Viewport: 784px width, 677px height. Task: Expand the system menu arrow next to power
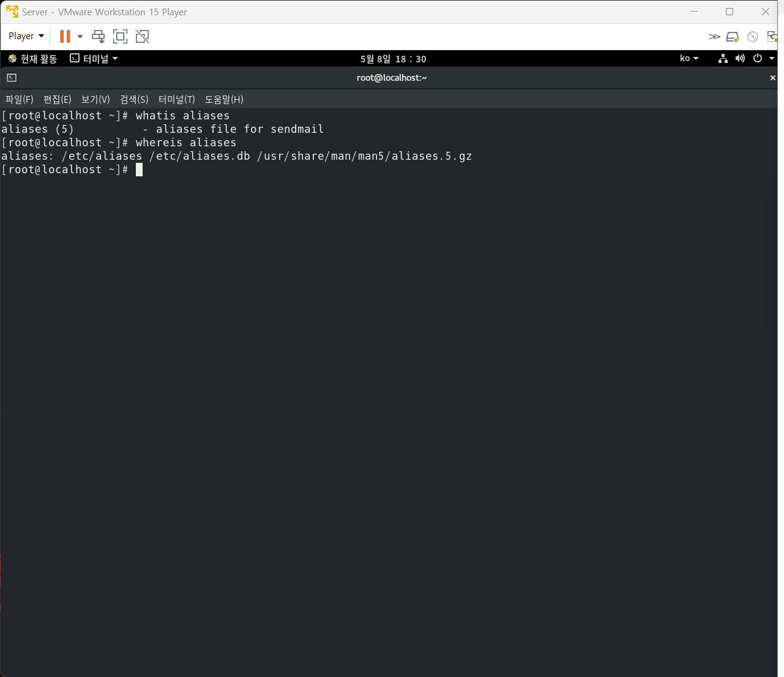(x=772, y=59)
